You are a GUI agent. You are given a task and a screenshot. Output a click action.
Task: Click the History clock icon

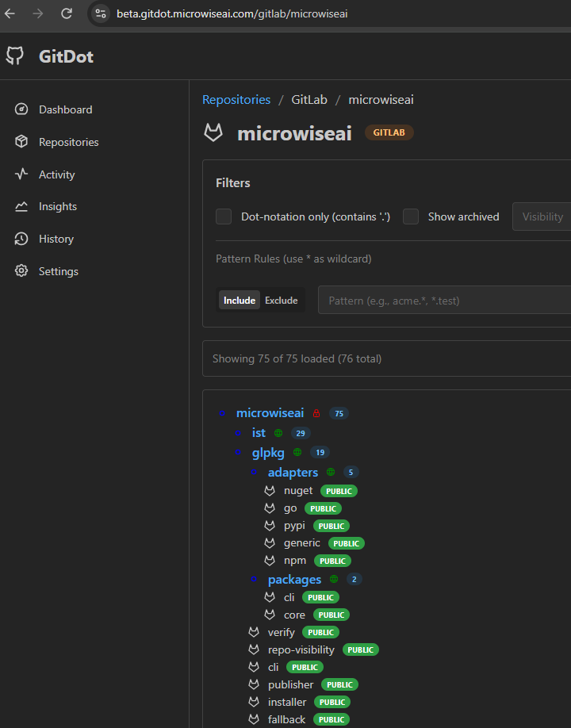pos(21,239)
